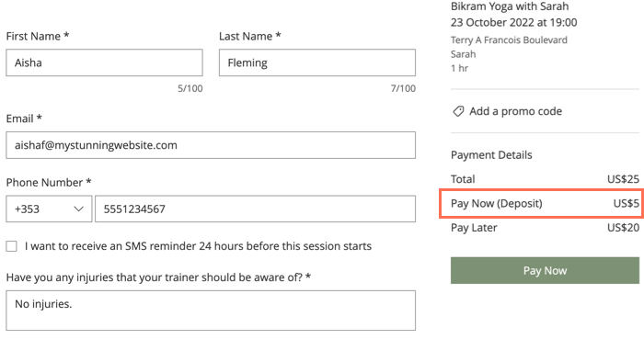Click the Pay Later US$20 row
Screen dimensions: 644x339
[545, 228]
